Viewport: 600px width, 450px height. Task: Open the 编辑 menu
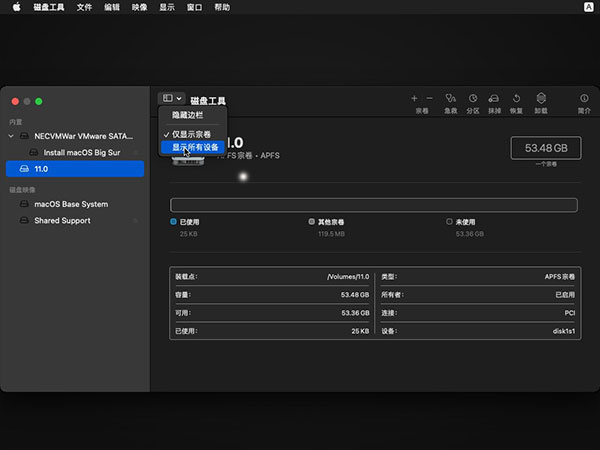112,7
